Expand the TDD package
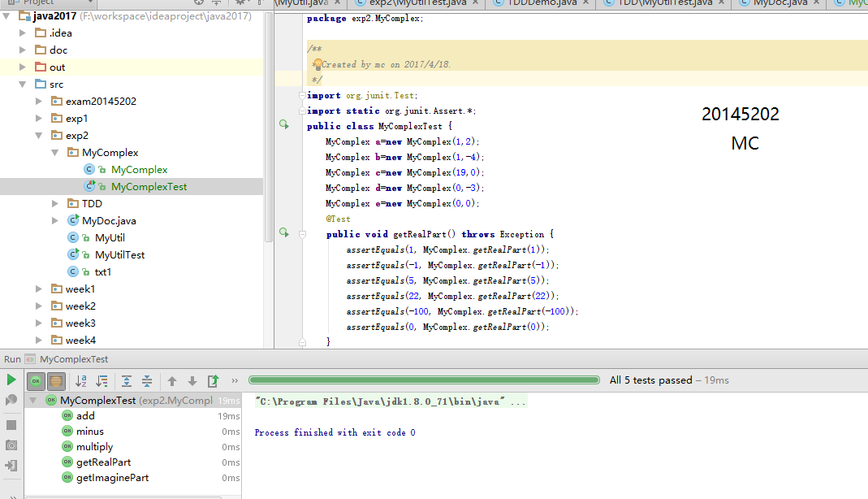 pyautogui.click(x=54, y=204)
